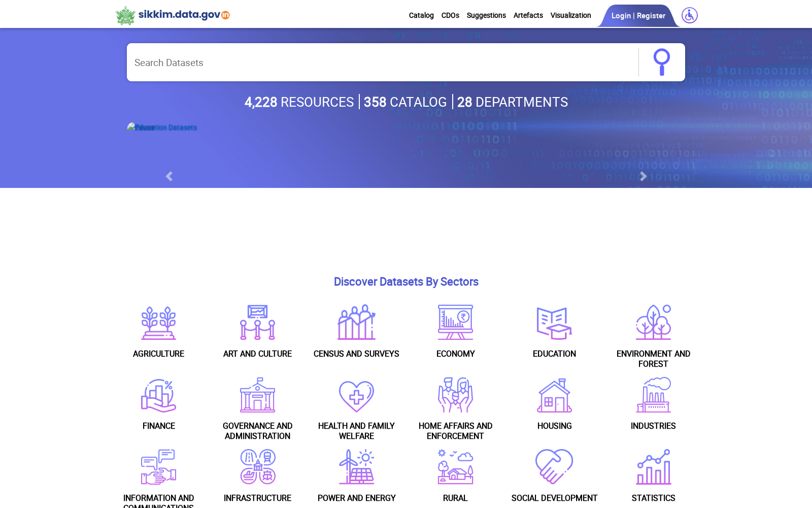Viewport: 812px width, 508px height.
Task: Click the Discover Datasets By Sectors heading
Action: coord(406,282)
